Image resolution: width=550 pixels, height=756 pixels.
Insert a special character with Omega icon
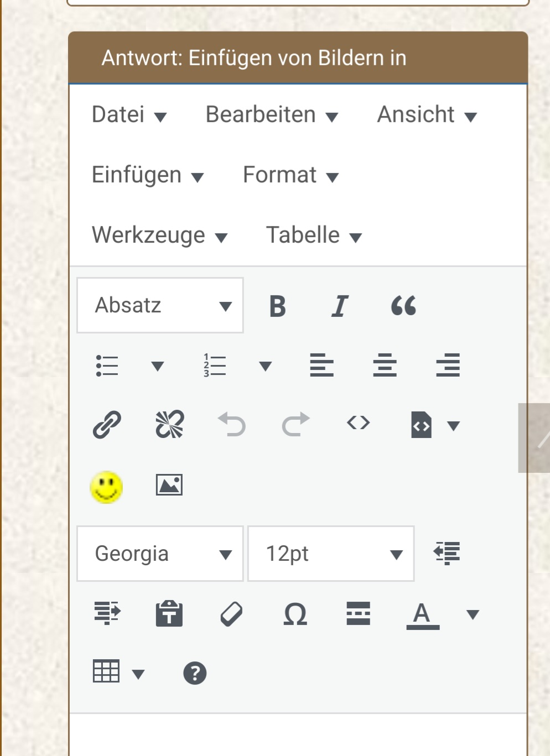click(295, 614)
